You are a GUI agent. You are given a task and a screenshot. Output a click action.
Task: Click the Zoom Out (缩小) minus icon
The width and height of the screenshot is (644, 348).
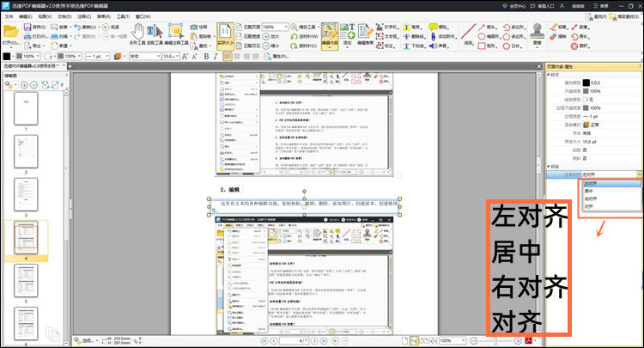[x=266, y=46]
